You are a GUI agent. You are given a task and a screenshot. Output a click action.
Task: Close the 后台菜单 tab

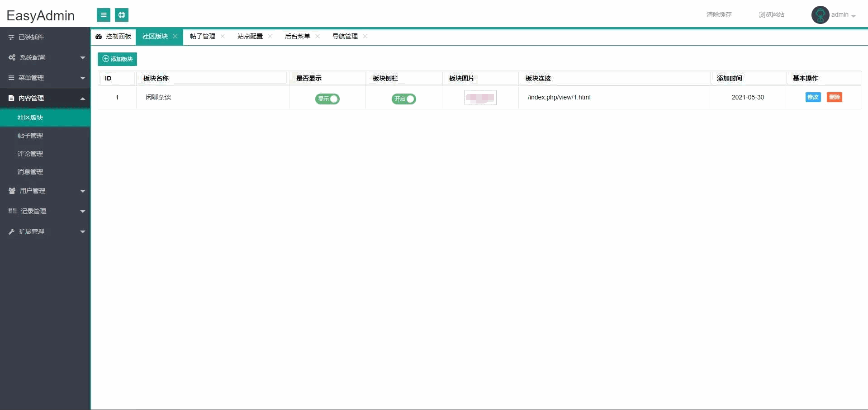pyautogui.click(x=318, y=36)
